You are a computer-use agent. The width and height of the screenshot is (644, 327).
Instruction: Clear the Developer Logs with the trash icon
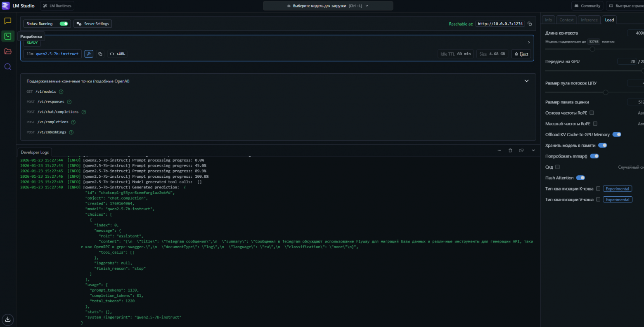510,151
